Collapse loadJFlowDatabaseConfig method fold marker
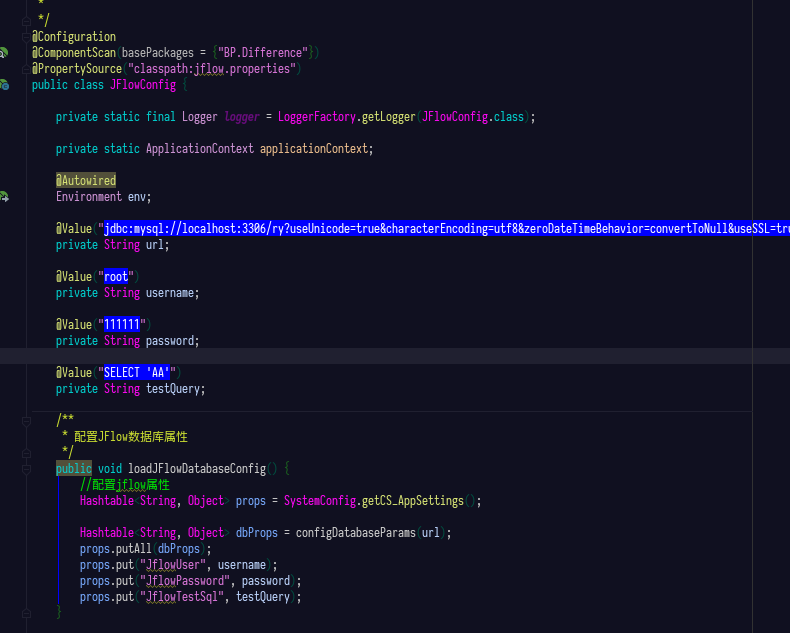 pyautogui.click(x=26, y=469)
